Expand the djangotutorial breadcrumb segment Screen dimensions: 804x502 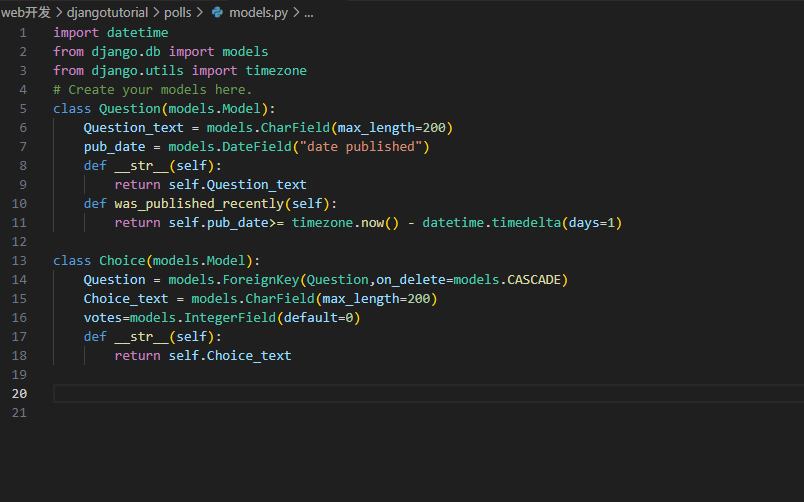(107, 13)
